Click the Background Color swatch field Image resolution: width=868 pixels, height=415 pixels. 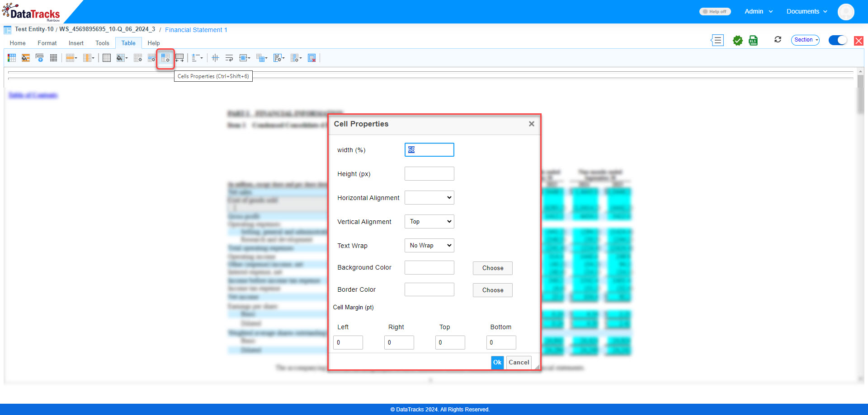tap(429, 268)
